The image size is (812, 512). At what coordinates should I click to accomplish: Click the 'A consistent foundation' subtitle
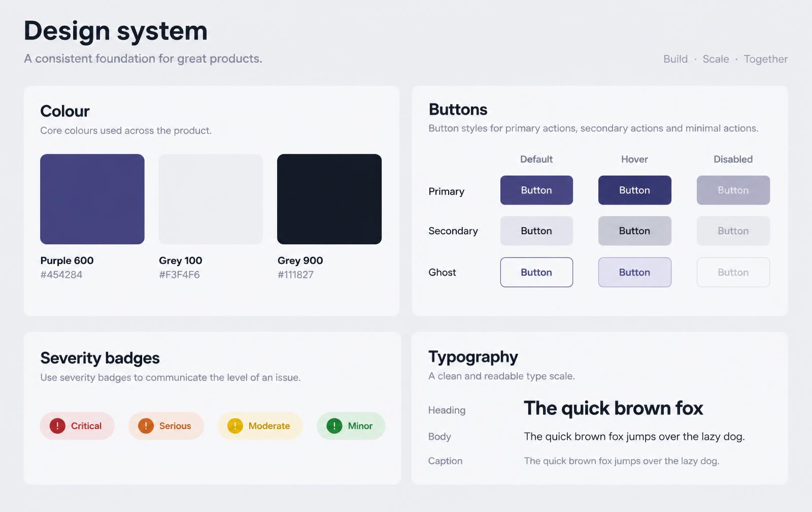[x=143, y=59]
